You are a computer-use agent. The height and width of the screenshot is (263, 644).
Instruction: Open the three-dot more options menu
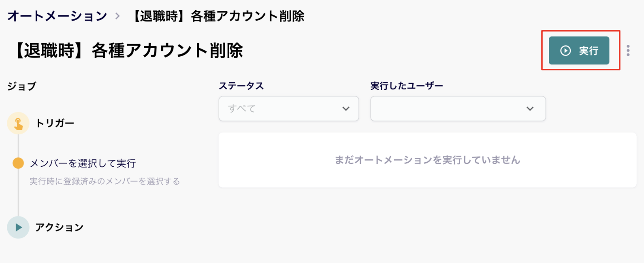click(x=628, y=51)
